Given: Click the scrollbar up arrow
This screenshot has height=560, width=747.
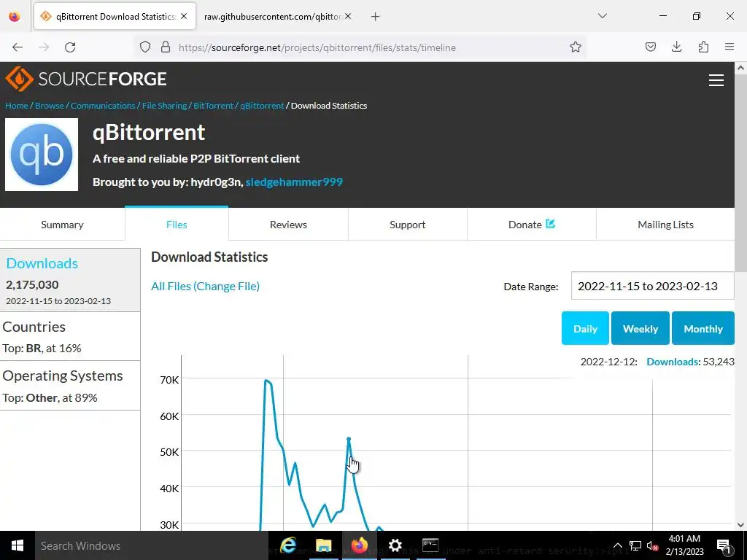Looking at the screenshot, I should pyautogui.click(x=741, y=68).
